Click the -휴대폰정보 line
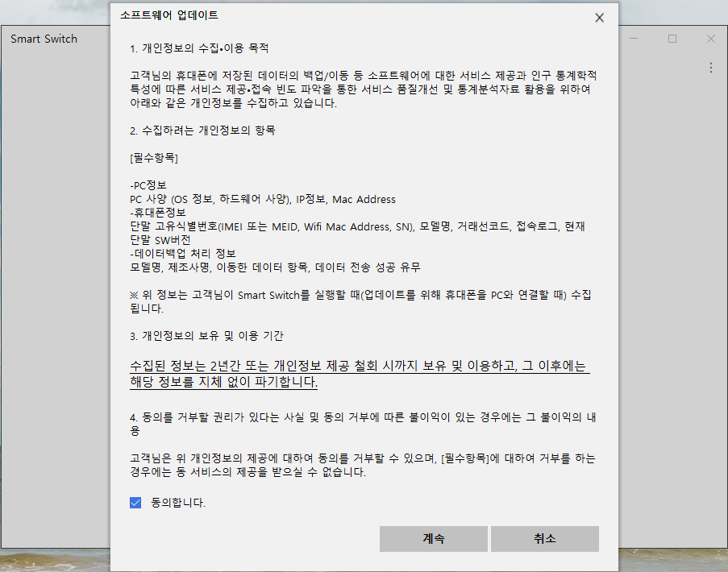 point(158,213)
